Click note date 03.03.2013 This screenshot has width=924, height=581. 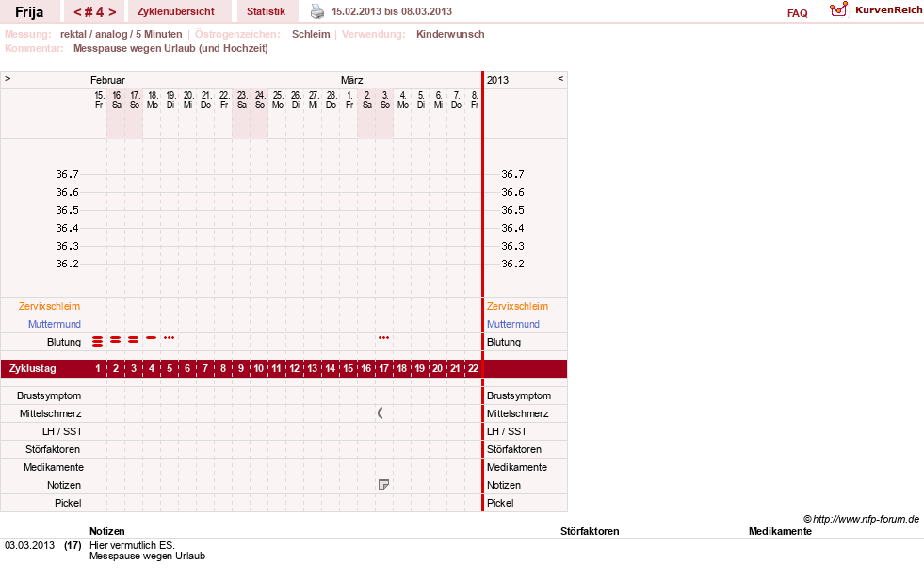pos(29,545)
